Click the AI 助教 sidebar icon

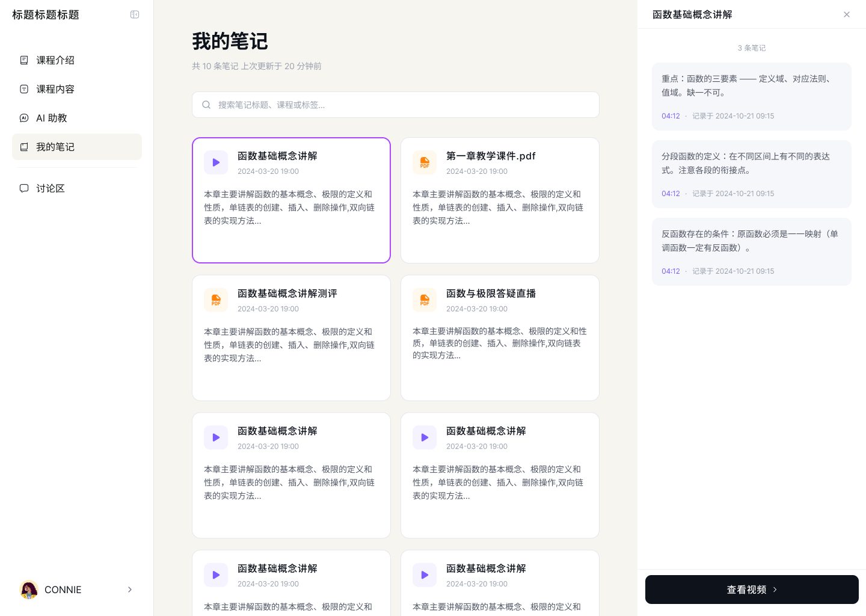[x=24, y=118]
